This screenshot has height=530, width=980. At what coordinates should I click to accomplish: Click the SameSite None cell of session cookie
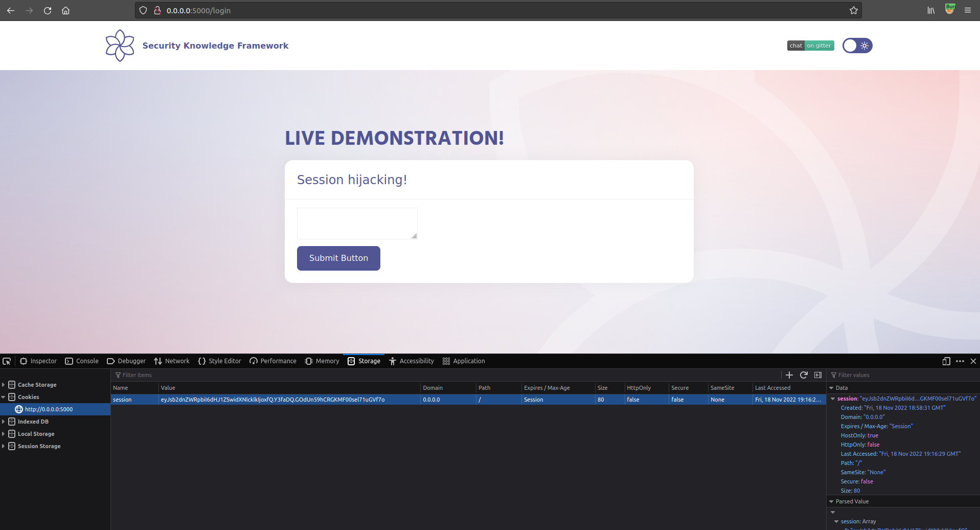[731, 400]
